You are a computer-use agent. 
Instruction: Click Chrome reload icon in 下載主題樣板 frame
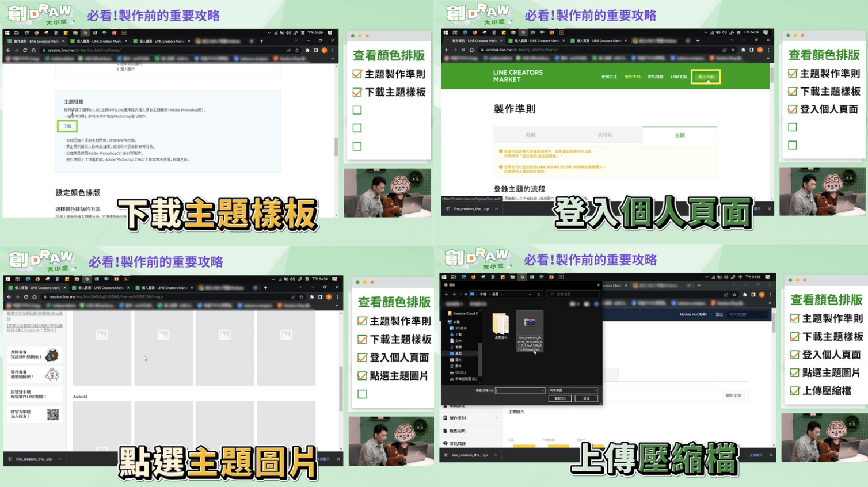click(x=25, y=50)
